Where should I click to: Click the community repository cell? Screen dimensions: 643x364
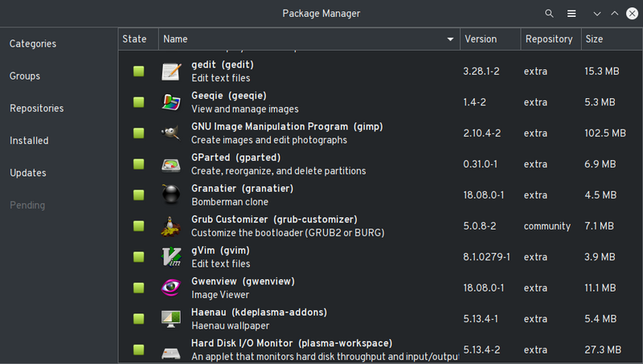pyautogui.click(x=547, y=227)
